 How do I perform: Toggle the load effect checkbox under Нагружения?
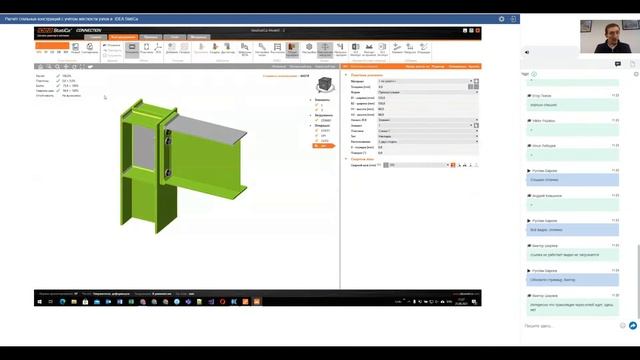tap(316, 120)
